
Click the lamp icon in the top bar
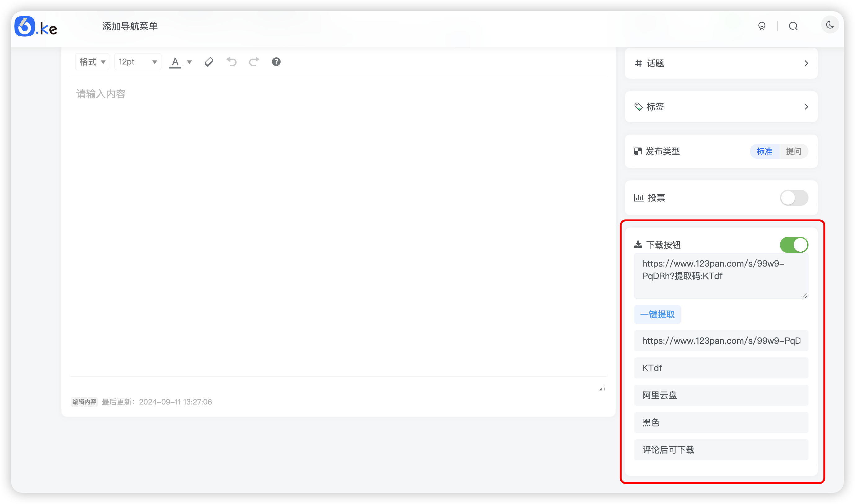click(x=762, y=26)
